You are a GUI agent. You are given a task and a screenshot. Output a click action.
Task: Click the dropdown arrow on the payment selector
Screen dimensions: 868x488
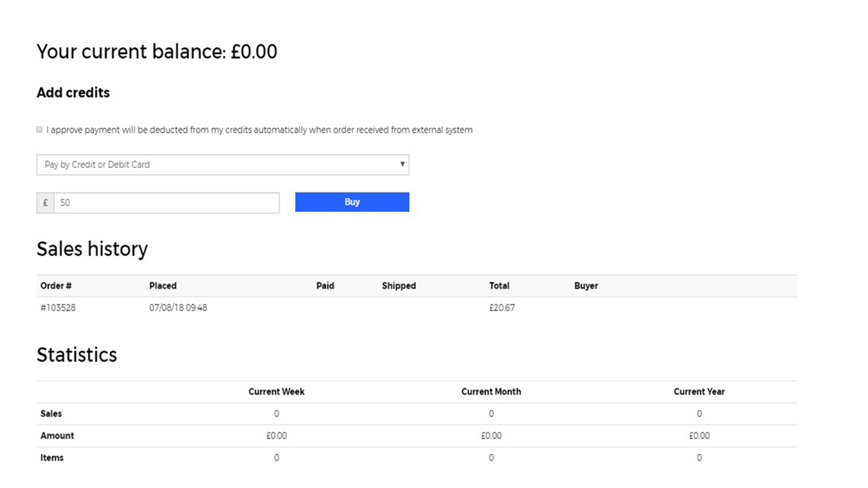click(x=402, y=164)
